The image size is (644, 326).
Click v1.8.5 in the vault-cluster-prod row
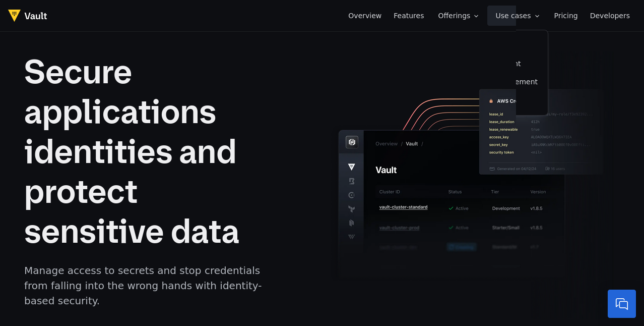click(536, 228)
